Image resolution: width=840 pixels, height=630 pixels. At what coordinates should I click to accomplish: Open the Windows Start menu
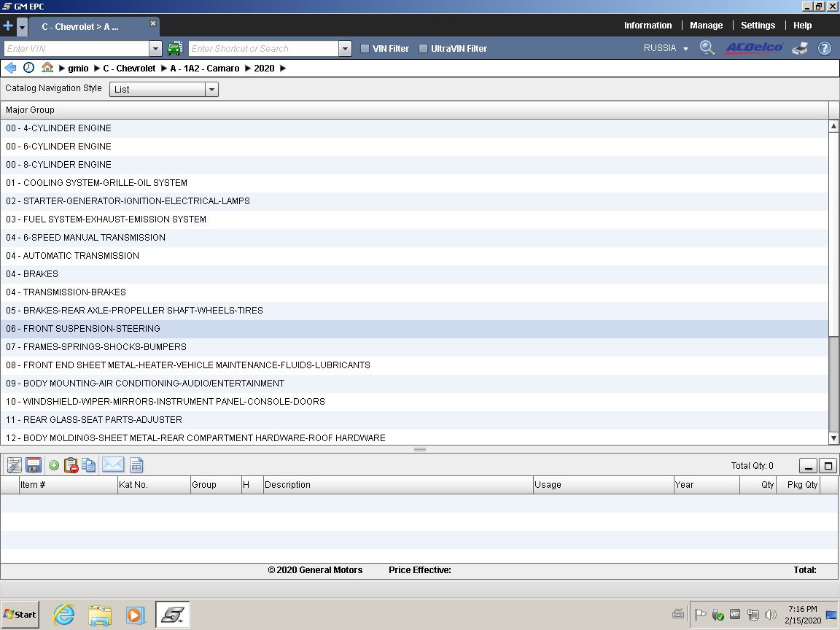coord(20,615)
